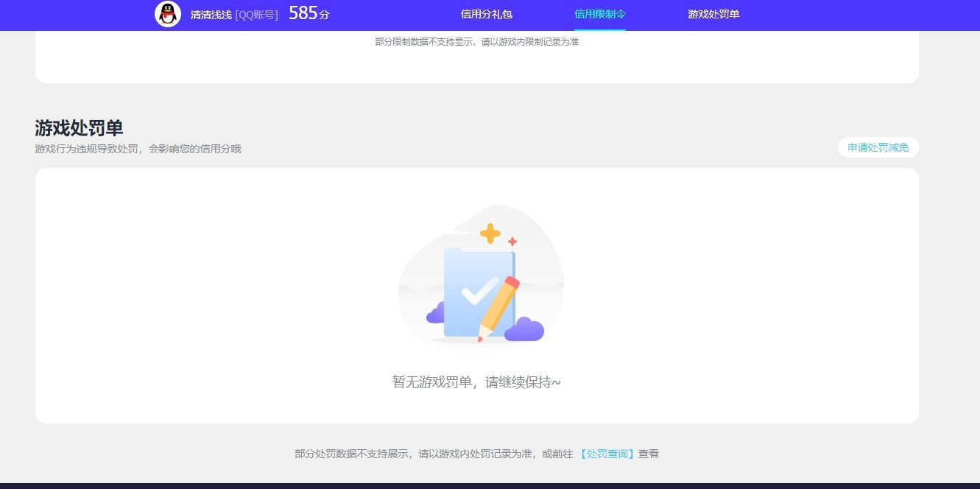
Task: Switch to the 信用限制令 tab
Action: pos(599,14)
